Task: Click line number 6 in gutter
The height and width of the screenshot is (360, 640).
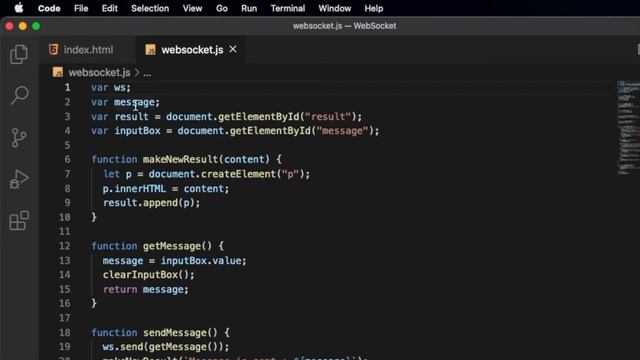Action: [x=67, y=159]
